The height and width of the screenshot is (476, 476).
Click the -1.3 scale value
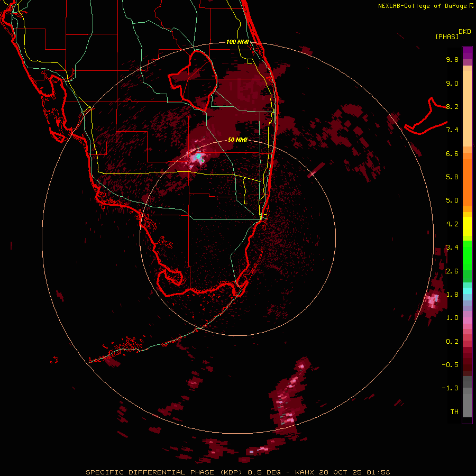(450, 388)
